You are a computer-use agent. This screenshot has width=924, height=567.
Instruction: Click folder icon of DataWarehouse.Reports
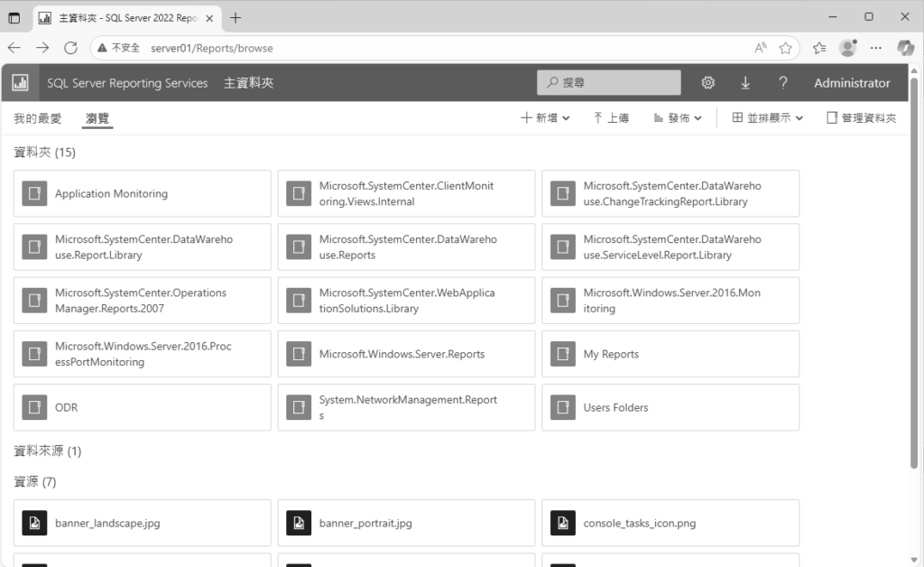pyautogui.click(x=298, y=247)
